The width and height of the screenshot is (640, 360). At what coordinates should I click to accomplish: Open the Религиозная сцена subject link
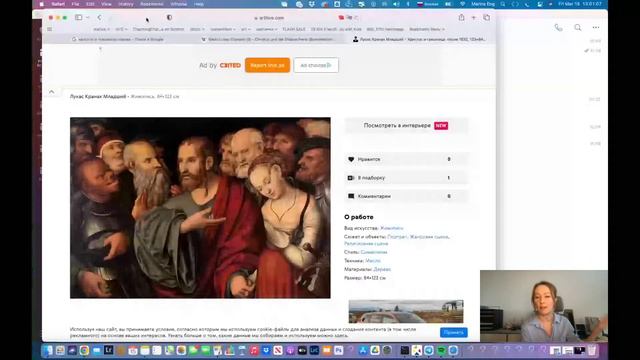coord(366,244)
